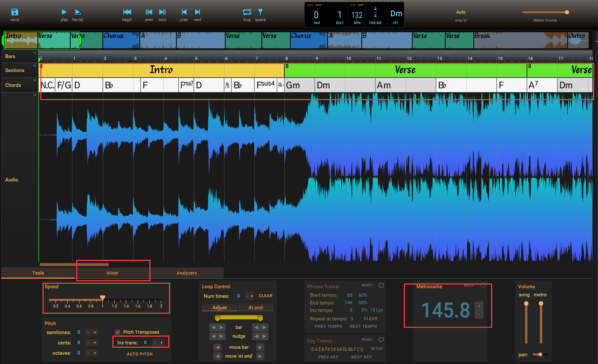Toggle the Metronome SOLO option
This screenshot has width=598, height=364.
click(x=469, y=285)
